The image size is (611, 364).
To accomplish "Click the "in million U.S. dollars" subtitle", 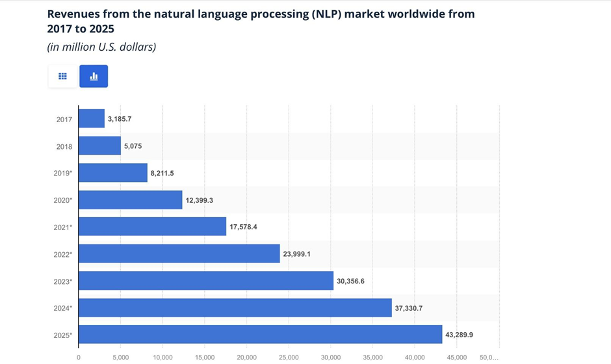I will click(101, 47).
